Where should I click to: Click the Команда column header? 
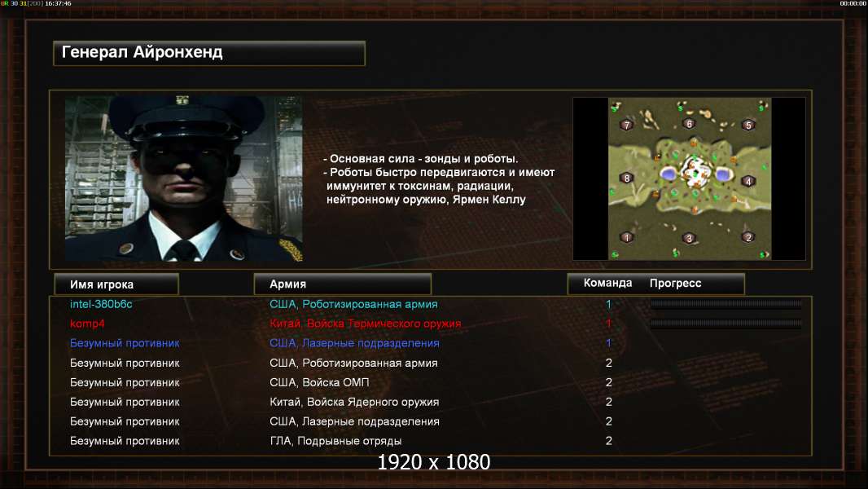coord(607,283)
